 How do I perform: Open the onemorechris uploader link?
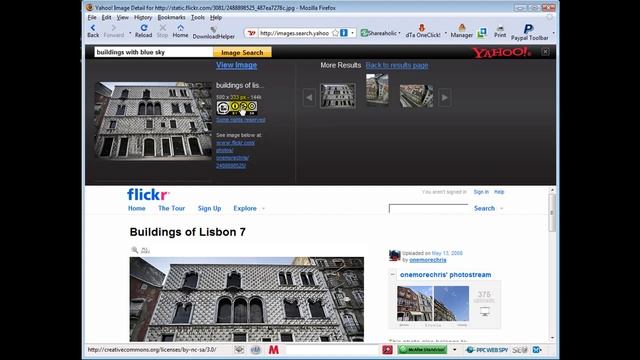click(428, 260)
